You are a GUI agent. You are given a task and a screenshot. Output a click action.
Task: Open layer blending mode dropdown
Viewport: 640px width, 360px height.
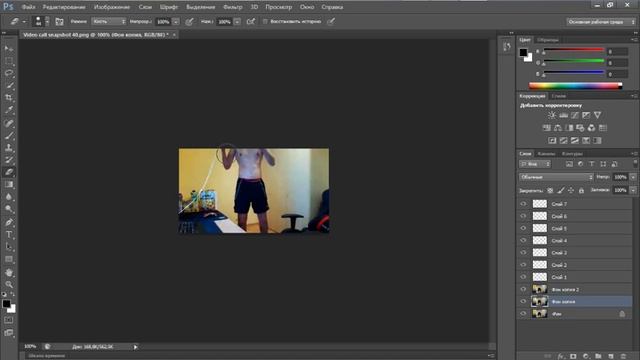coord(556,177)
